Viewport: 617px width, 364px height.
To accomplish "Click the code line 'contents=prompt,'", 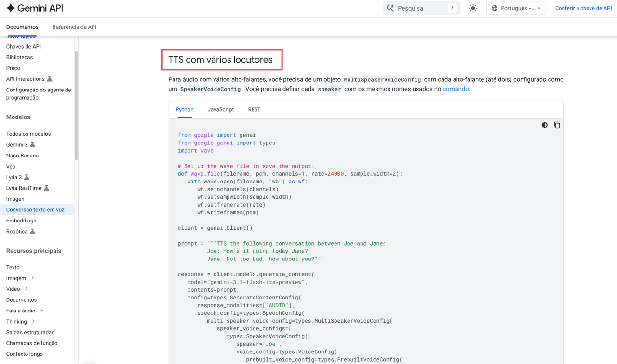I will point(213,290).
